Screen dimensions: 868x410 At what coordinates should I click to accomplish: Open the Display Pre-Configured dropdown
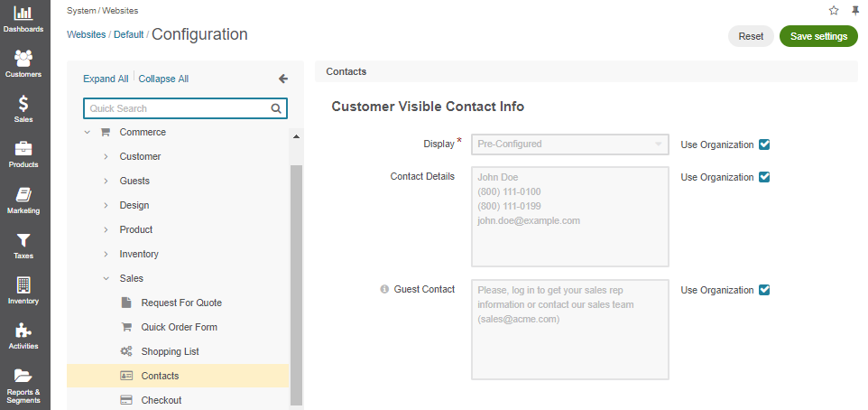tap(569, 144)
